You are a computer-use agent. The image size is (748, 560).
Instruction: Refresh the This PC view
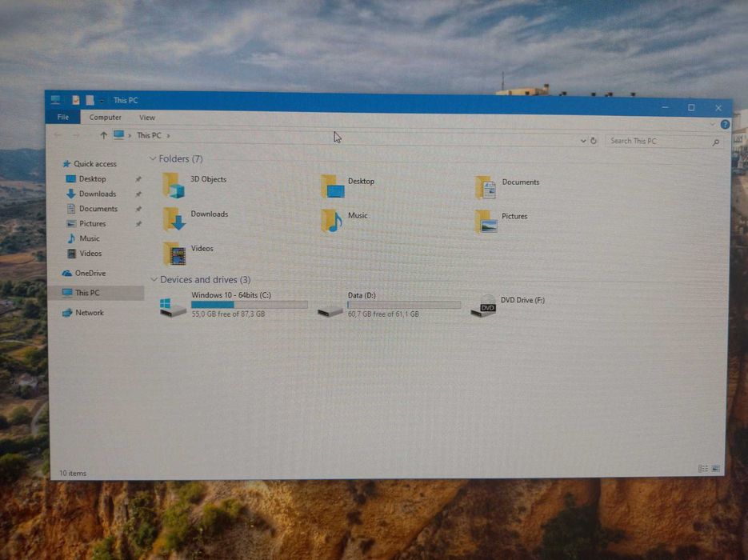pos(594,141)
